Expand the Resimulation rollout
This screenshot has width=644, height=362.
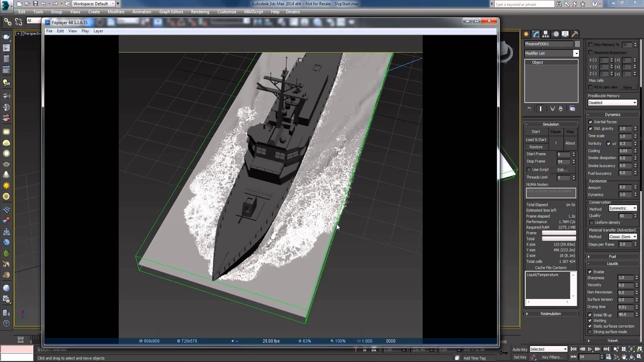tap(551, 313)
